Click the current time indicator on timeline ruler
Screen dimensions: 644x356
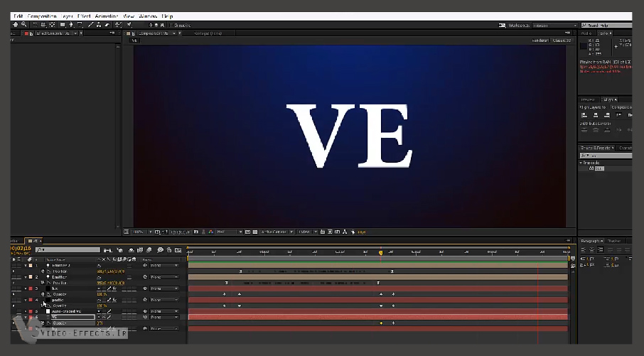tap(381, 252)
